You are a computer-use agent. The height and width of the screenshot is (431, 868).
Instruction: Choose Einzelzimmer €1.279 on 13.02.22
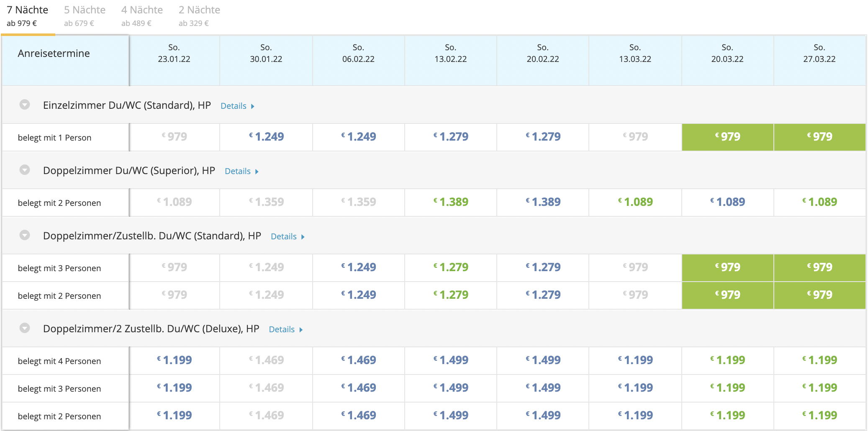coord(450,137)
